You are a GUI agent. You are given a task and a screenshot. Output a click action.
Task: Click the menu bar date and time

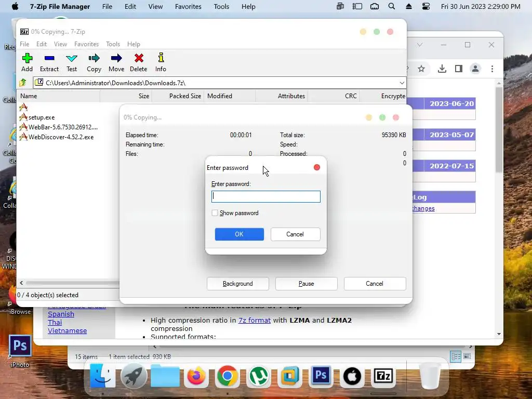481,6
